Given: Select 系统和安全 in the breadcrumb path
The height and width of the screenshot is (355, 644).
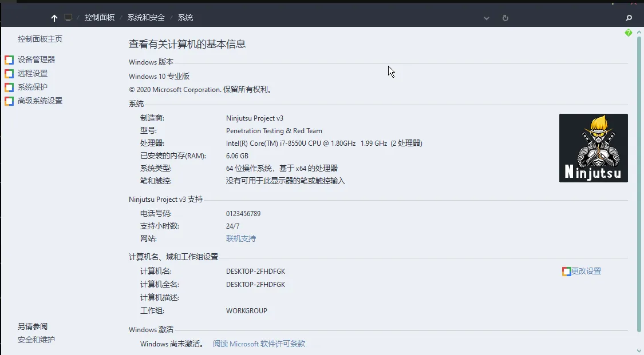Looking at the screenshot, I should click(146, 17).
